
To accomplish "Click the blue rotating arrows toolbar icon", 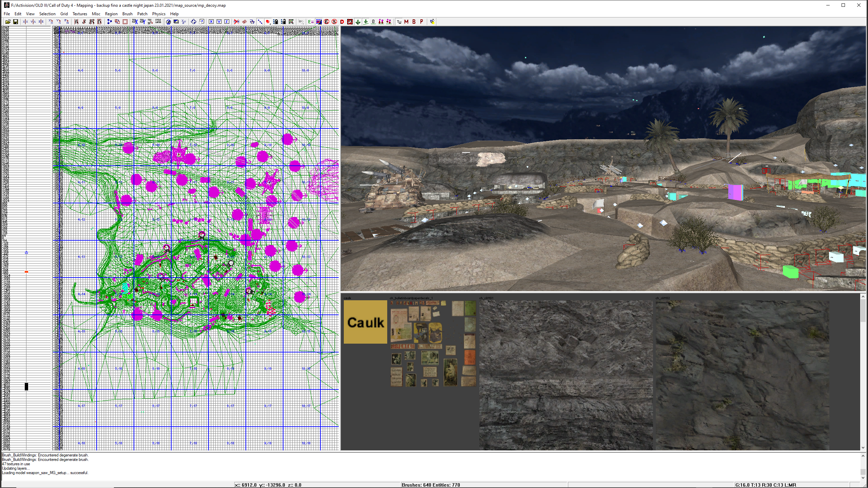I will point(194,22).
